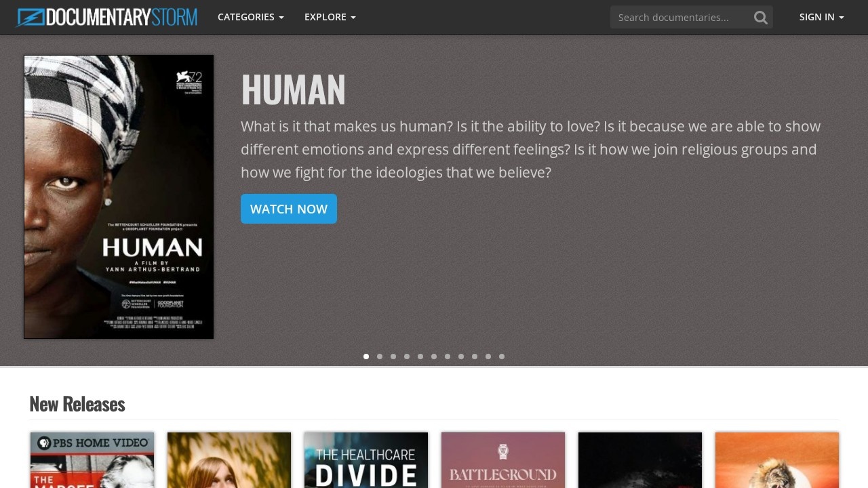Viewport: 868px width, 488px height.
Task: Open the red-haired woman documentary thumbnail
Action: (x=229, y=460)
